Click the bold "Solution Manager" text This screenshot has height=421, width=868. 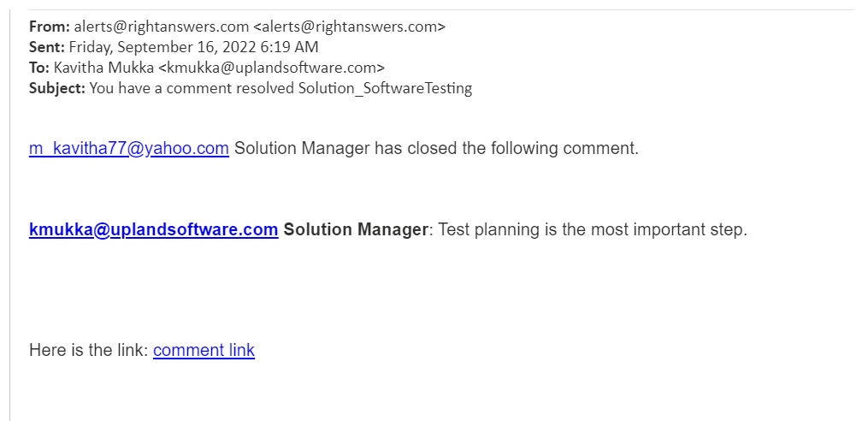coord(355,229)
